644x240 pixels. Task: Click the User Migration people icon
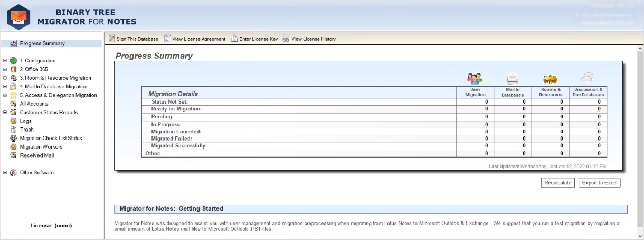(475, 79)
